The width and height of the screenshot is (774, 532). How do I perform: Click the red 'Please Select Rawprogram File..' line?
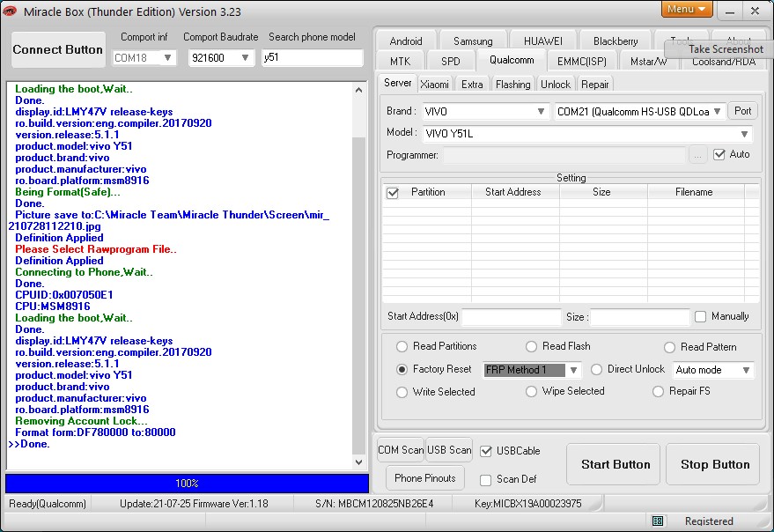pos(96,249)
